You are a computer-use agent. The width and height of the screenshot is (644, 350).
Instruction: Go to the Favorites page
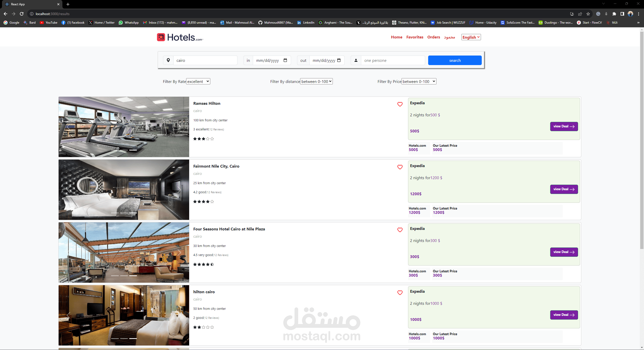coord(415,37)
